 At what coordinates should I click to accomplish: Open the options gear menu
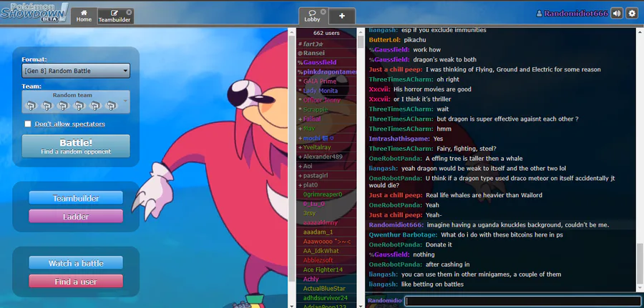point(632,14)
